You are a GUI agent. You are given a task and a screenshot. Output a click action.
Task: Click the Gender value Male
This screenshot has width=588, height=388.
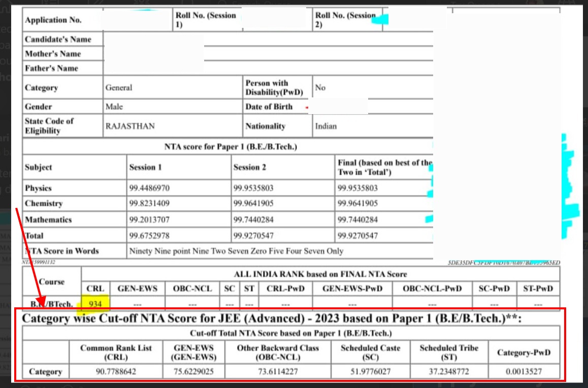pos(114,107)
